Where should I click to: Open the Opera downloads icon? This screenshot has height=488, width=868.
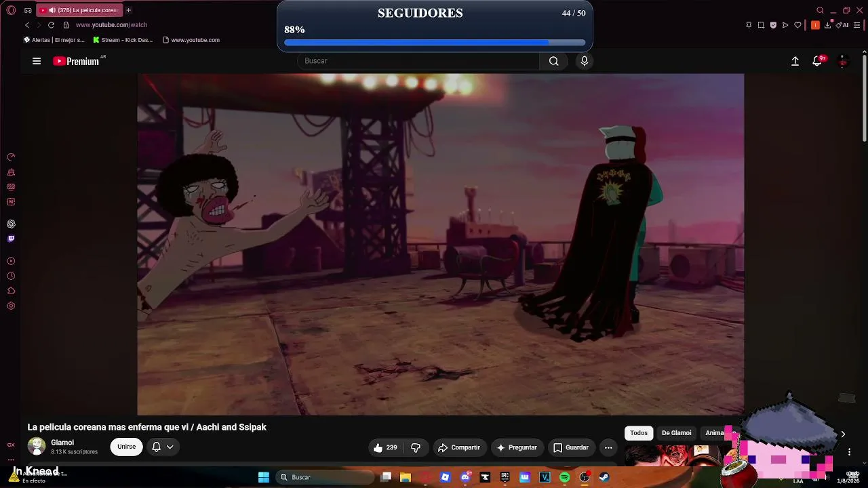point(828,25)
